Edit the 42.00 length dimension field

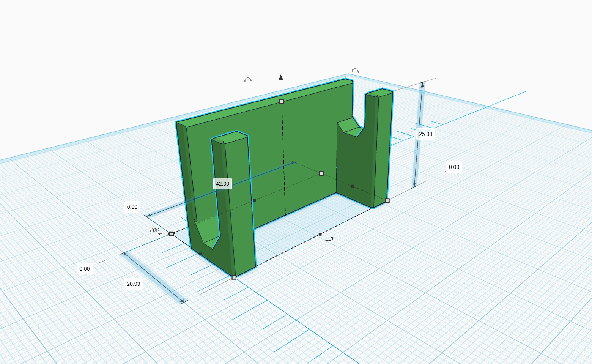[222, 184]
